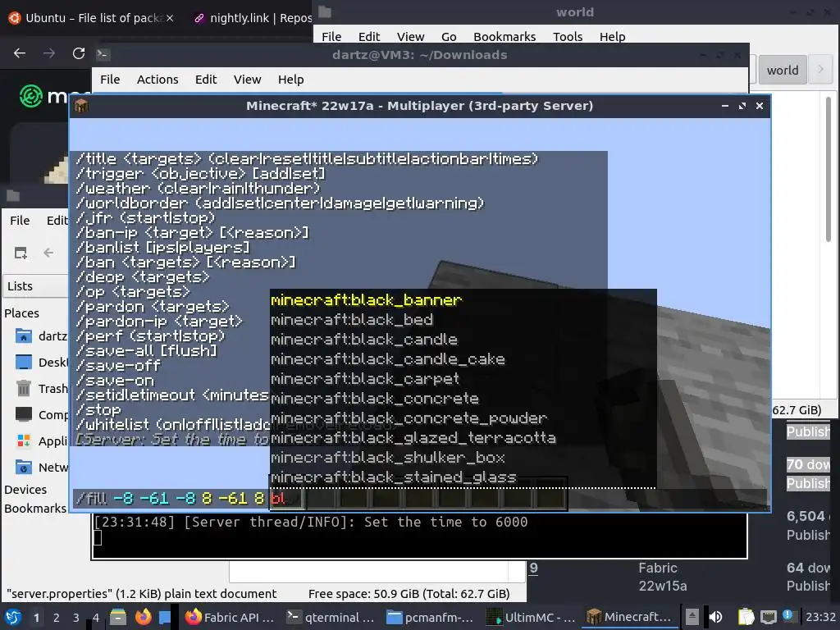Click the world file manager vertical scrollbar
840x630 pixels.
pyautogui.click(x=829, y=169)
